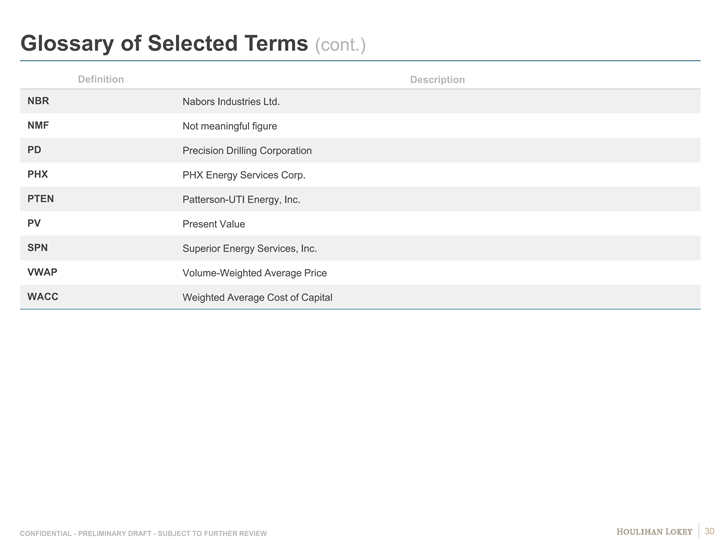Image resolution: width=720 pixels, height=540 pixels.
Task: Click Weighted Average Cost of Capital text
Action: click(x=257, y=297)
